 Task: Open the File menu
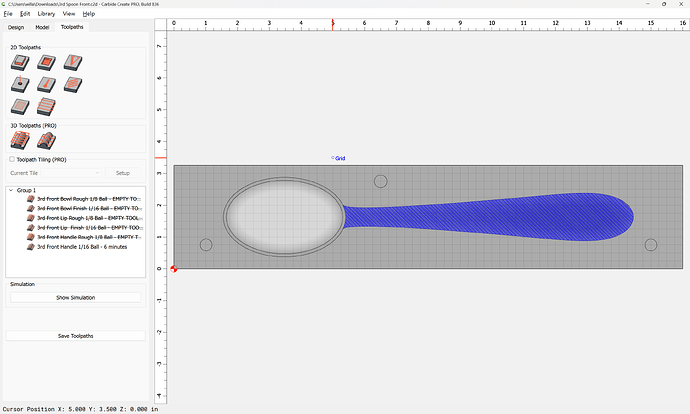tap(8, 14)
